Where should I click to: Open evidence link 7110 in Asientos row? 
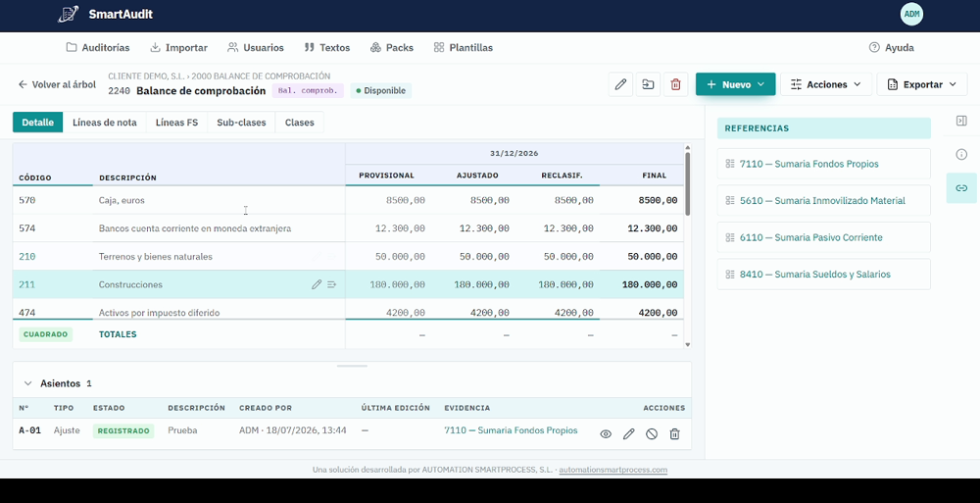tap(511, 430)
